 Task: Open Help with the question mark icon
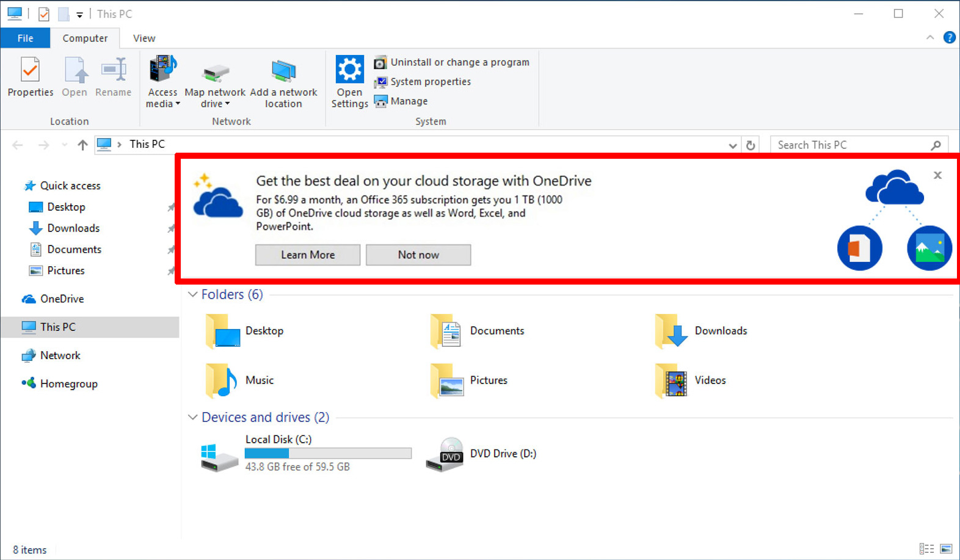(x=950, y=38)
